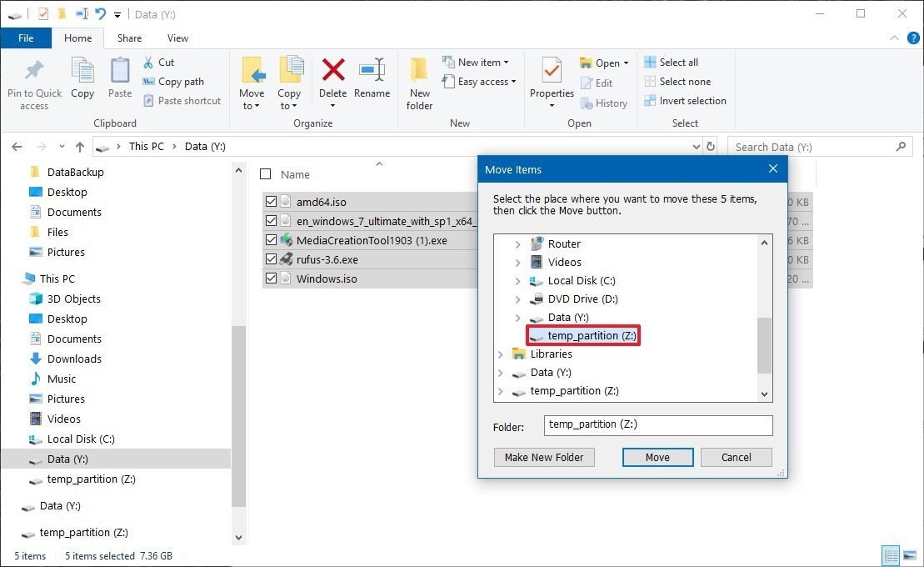Viewport: 924px width, 567px height.
Task: Uncheck the amd64.iso file checkbox
Action: coord(271,202)
